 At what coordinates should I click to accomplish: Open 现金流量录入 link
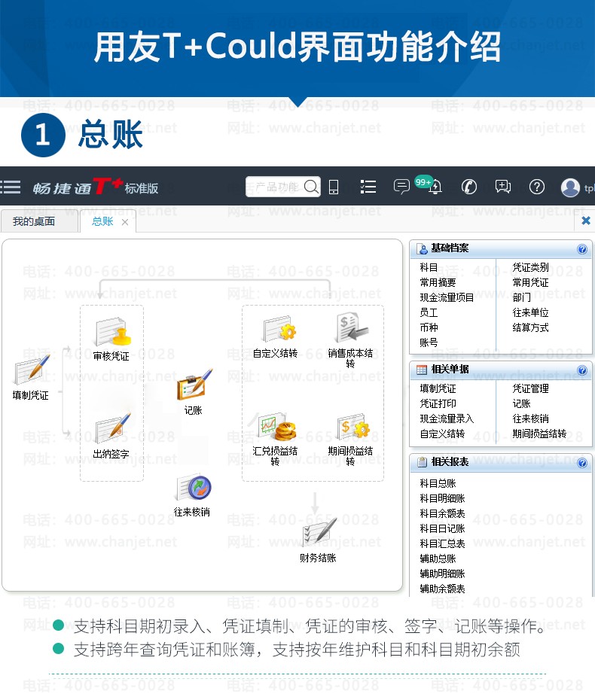447,418
